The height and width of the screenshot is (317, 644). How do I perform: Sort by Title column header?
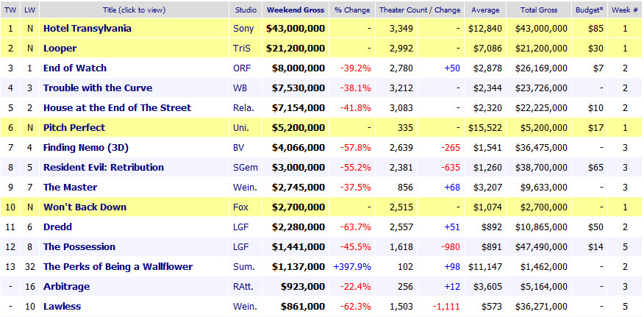point(135,10)
